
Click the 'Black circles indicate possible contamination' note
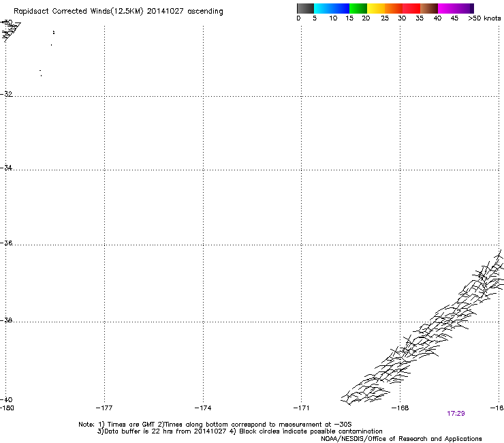pos(311,431)
